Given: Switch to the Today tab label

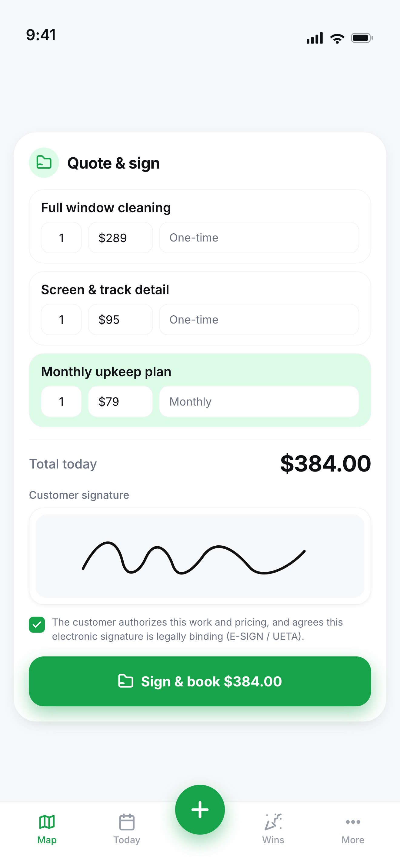Looking at the screenshot, I should 127,840.
